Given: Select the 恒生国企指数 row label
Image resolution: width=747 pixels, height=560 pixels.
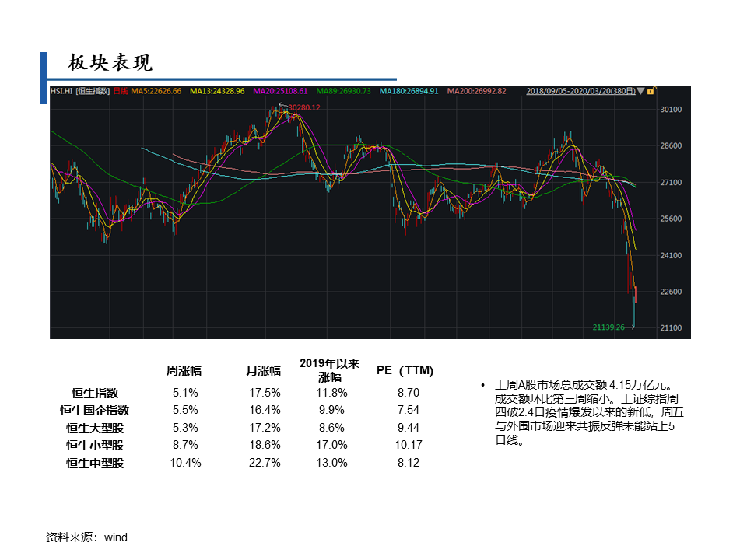Looking at the screenshot, I should click(95, 410).
